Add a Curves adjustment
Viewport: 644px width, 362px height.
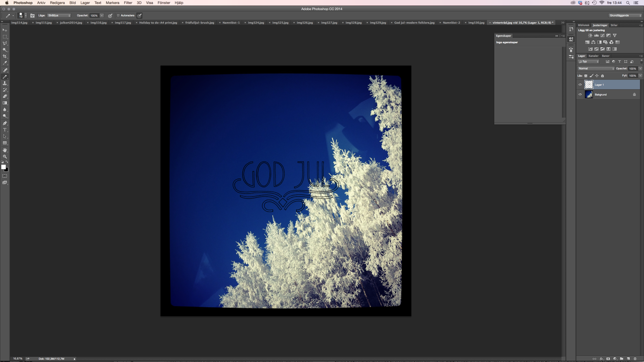(602, 36)
